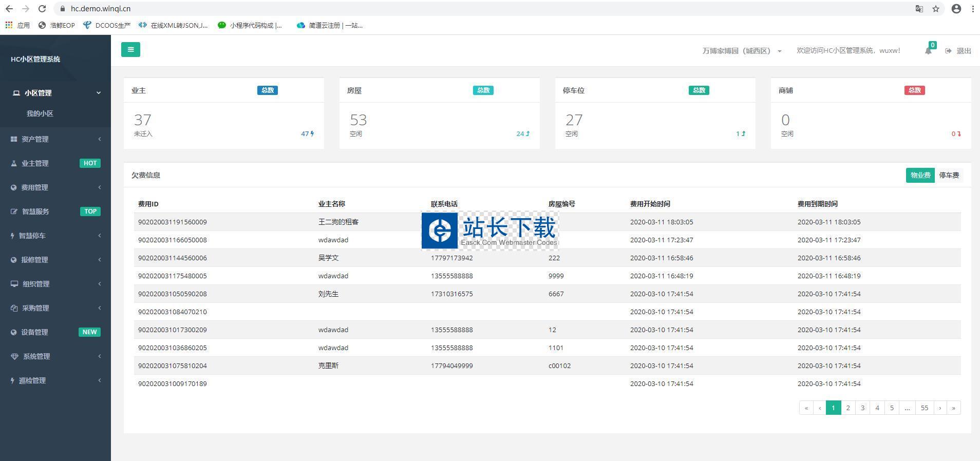Bookmark page with the star icon
The height and width of the screenshot is (461, 980).
tap(936, 9)
